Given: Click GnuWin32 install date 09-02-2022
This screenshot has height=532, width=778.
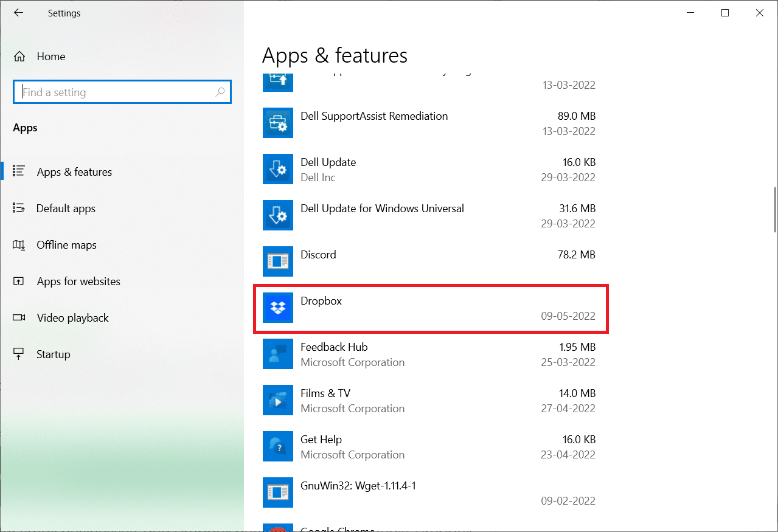Looking at the screenshot, I should 568,501.
